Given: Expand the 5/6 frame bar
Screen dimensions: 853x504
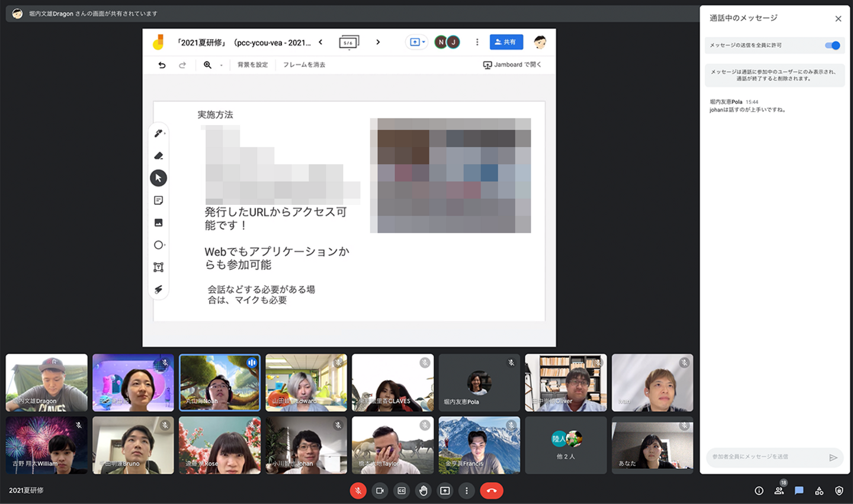Looking at the screenshot, I should 348,43.
